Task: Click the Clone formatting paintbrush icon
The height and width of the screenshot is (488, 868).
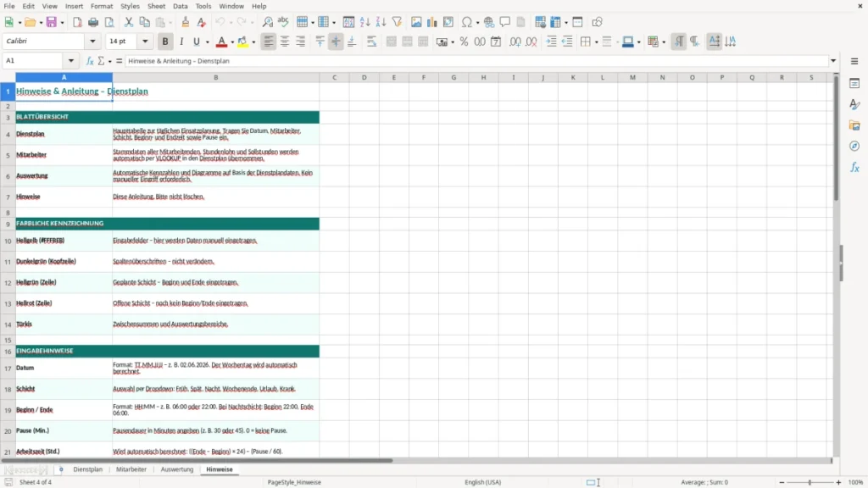Action: point(186,22)
